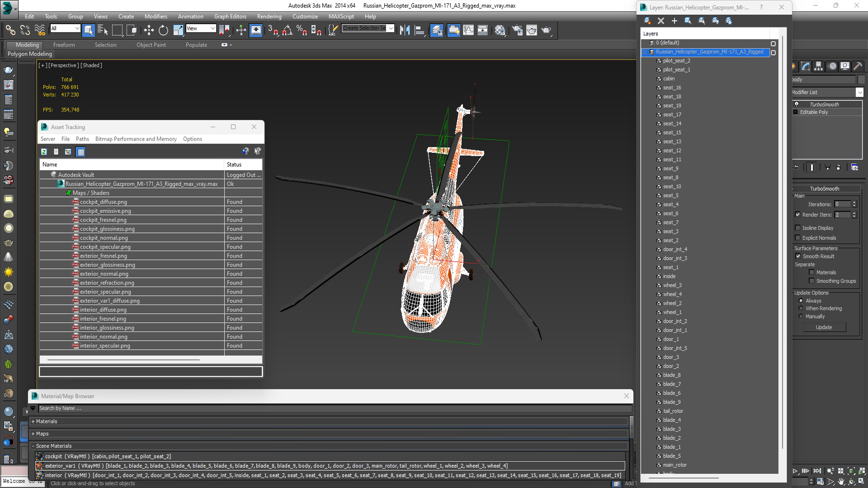Click the Align tool icon
Screen dimensions: 868x488
[x=420, y=30]
